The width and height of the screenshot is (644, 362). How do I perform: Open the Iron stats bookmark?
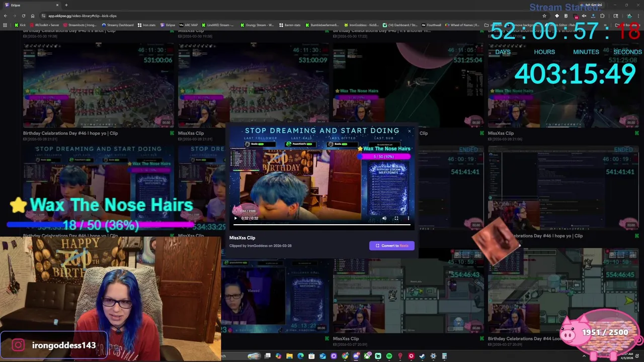pyautogui.click(x=146, y=25)
